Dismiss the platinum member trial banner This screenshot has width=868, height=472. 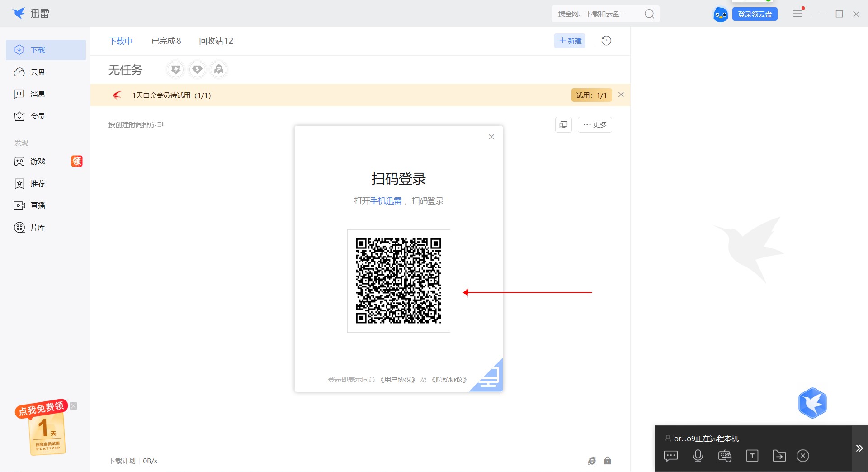(621, 95)
